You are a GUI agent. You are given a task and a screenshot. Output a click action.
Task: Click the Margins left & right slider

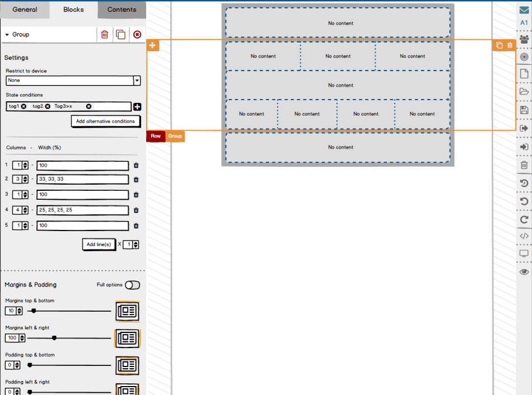[69, 338]
